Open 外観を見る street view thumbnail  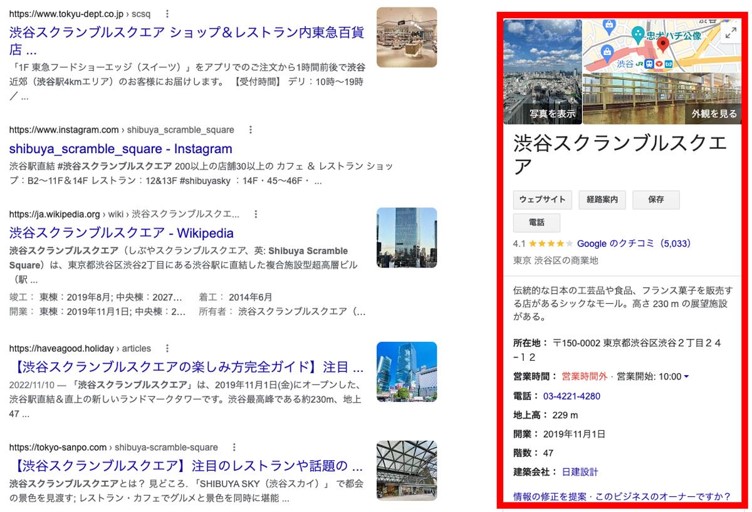tap(662, 98)
